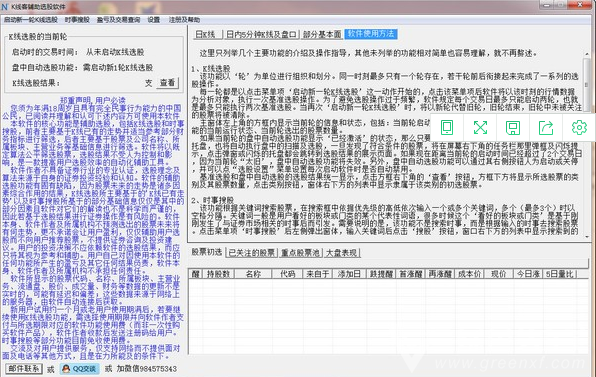The height and width of the screenshot is (377, 596).
Task: Select the 部分基本面 tab
Action: [x=322, y=35]
